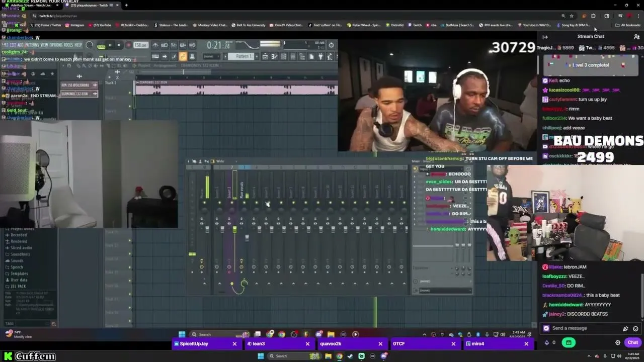644x362 pixels.
Task: Click the typing keyboard to piano icon
Action: [155, 56]
